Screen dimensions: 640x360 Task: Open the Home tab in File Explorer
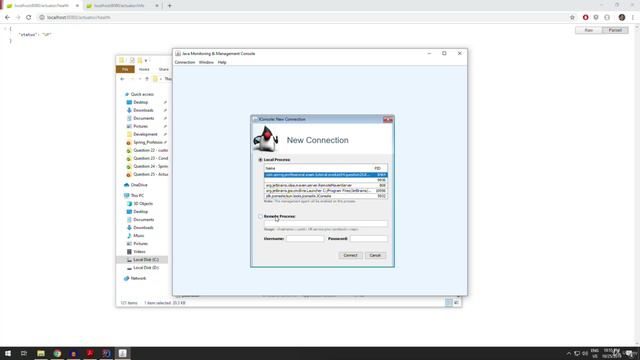[x=144, y=69]
